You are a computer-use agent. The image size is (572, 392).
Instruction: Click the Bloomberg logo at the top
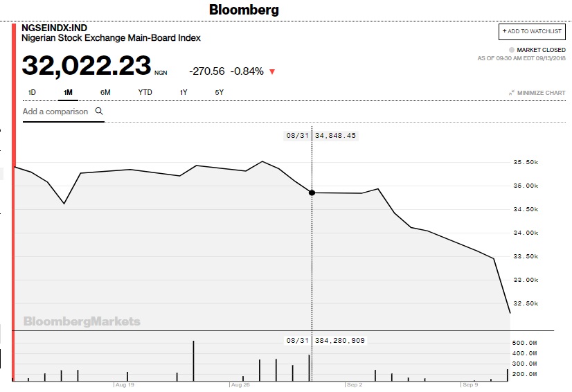244,10
